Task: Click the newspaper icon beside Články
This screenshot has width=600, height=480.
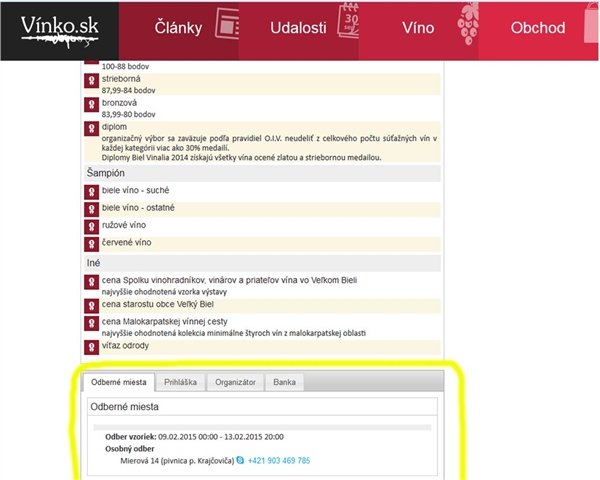Action: click(227, 24)
